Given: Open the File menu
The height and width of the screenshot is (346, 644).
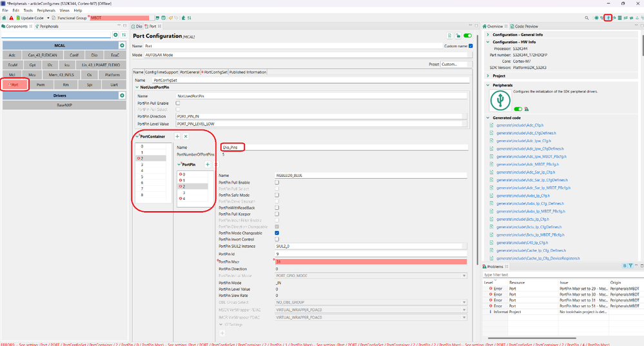Looking at the screenshot, I should click(x=5, y=10).
